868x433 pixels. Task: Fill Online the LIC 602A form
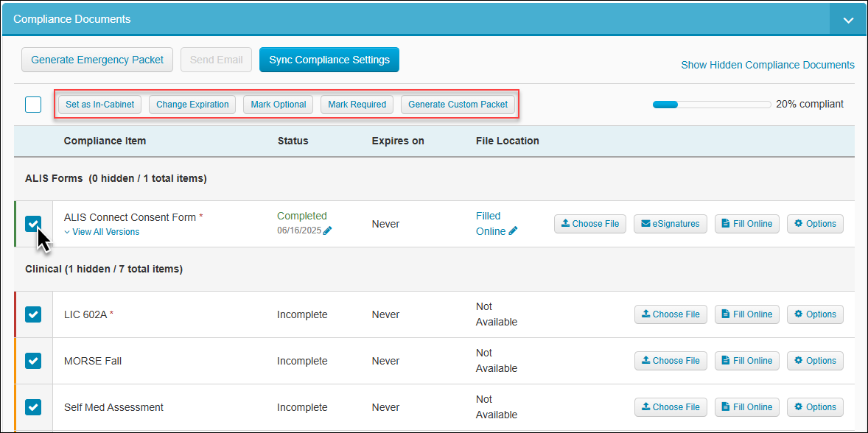pos(747,314)
